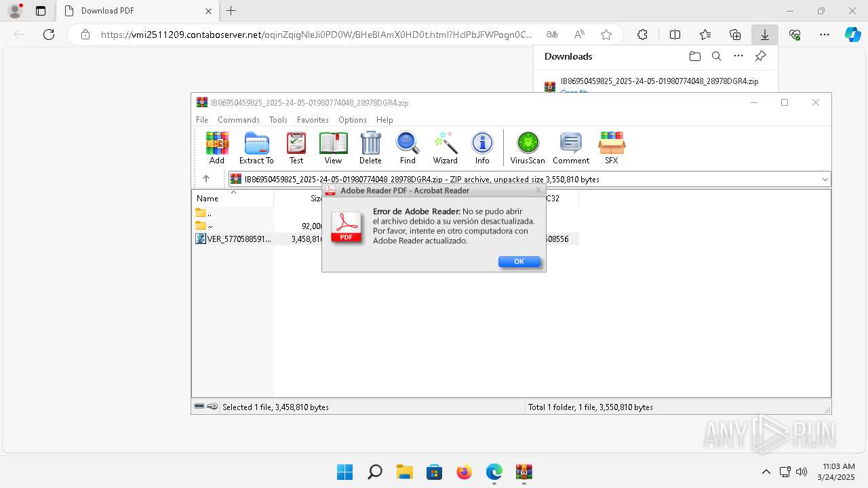Screen dimensions: 868x488
Task: Create SFX archive via SFX icon
Action: [612, 148]
